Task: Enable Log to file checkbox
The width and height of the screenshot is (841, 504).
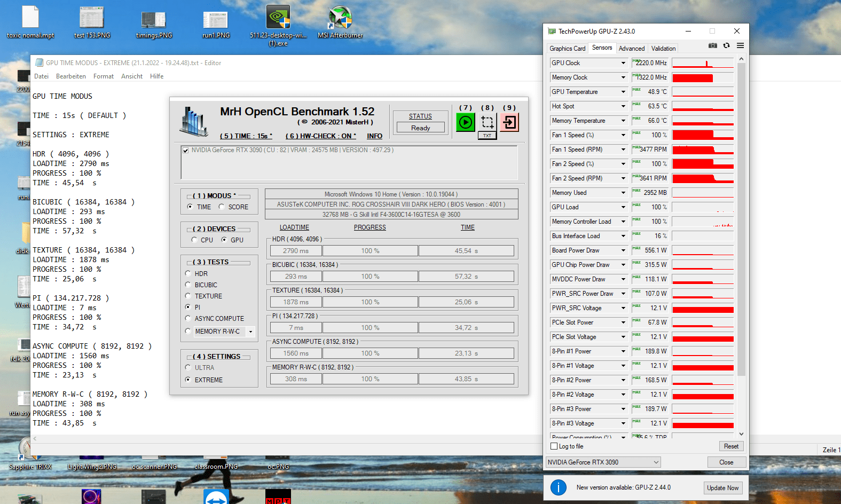Action: [x=554, y=446]
